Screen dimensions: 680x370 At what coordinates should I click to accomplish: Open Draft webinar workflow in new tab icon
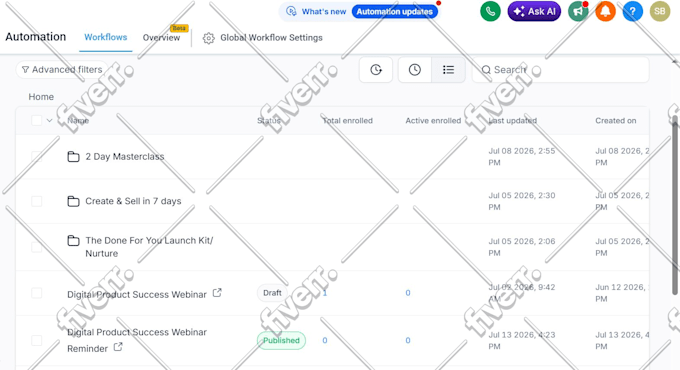[217, 293]
